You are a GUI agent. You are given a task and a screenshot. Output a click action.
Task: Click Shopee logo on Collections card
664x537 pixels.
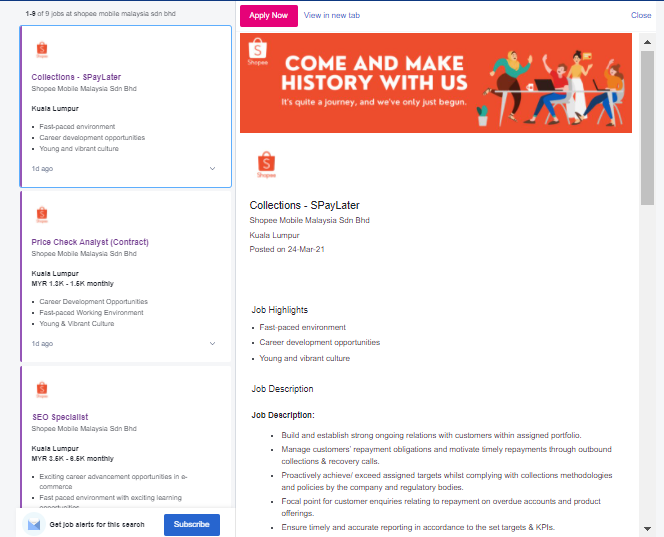[42, 50]
